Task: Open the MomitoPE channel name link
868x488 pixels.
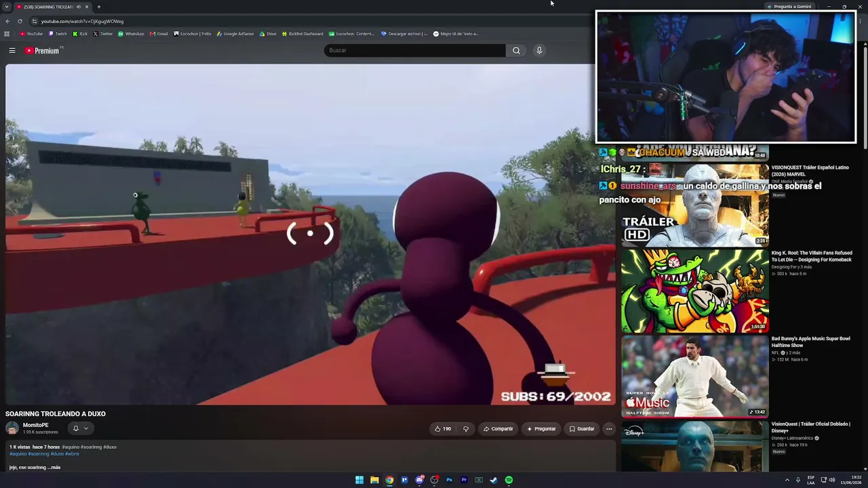Action: [36, 425]
